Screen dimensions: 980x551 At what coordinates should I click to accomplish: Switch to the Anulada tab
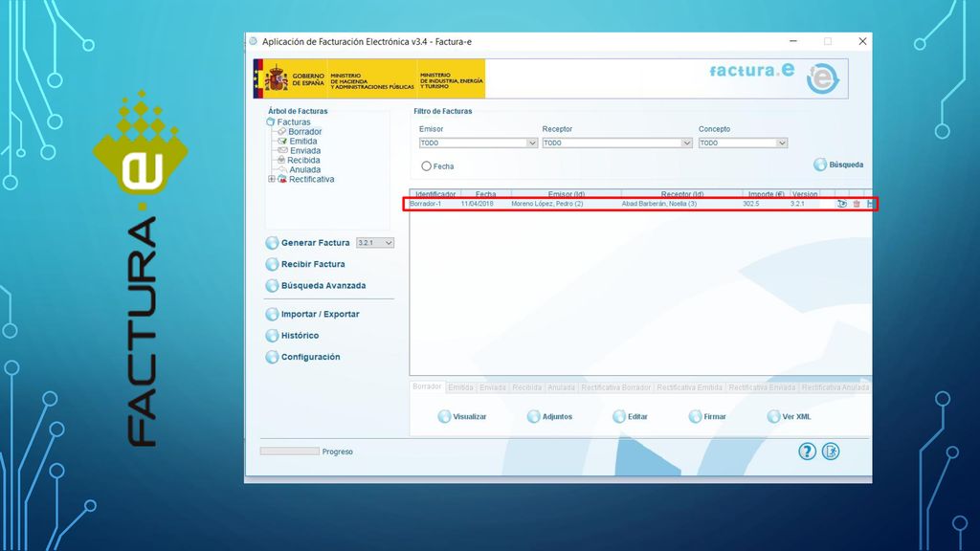pyautogui.click(x=561, y=387)
